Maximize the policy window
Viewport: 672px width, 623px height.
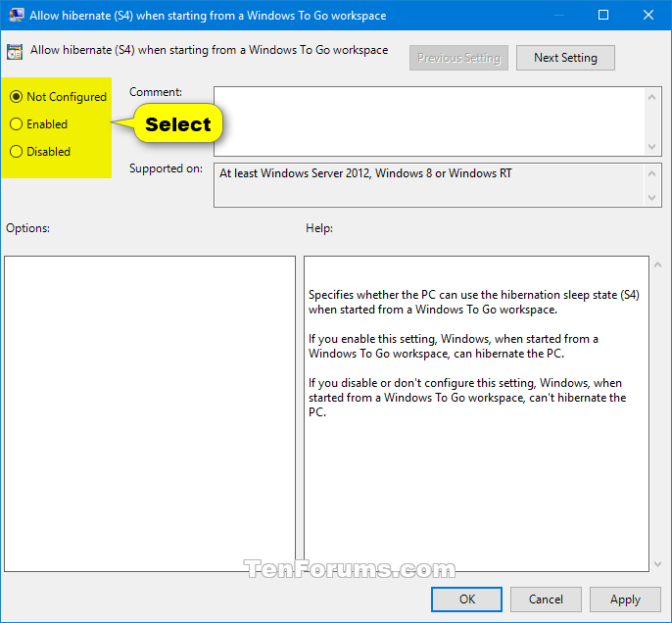click(603, 15)
